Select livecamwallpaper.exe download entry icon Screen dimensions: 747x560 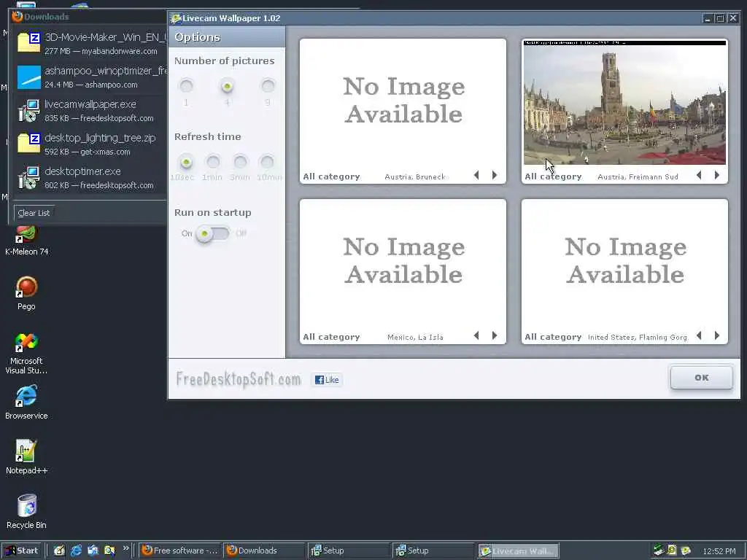[x=29, y=111]
